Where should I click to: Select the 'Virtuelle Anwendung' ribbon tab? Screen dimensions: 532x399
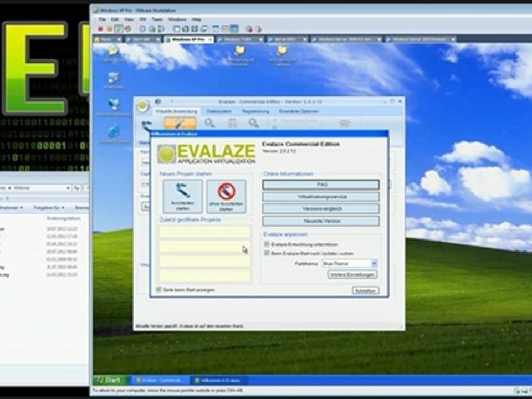176,111
